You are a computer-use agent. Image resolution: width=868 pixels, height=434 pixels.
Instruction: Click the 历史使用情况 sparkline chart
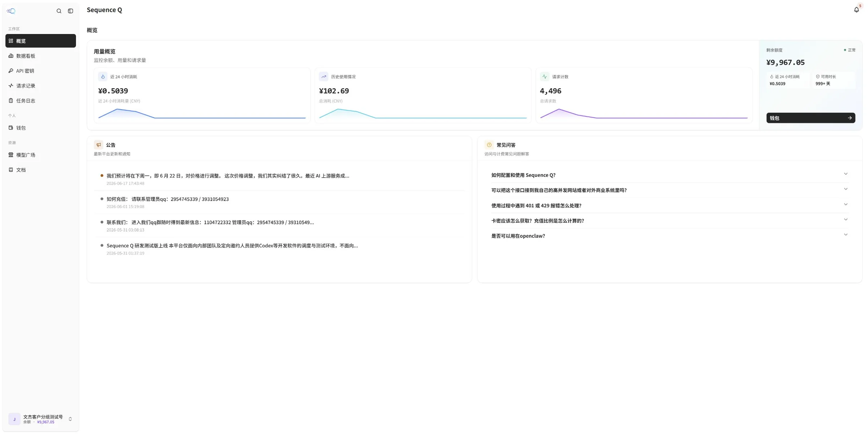[423, 114]
